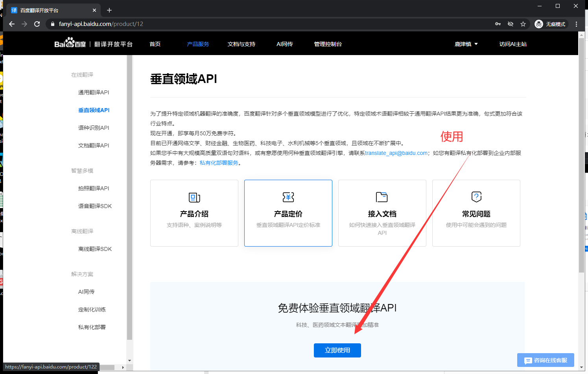This screenshot has width=588, height=374.
Task: Click the 免费体验垂直领域翻译API heading
Action: 337,308
